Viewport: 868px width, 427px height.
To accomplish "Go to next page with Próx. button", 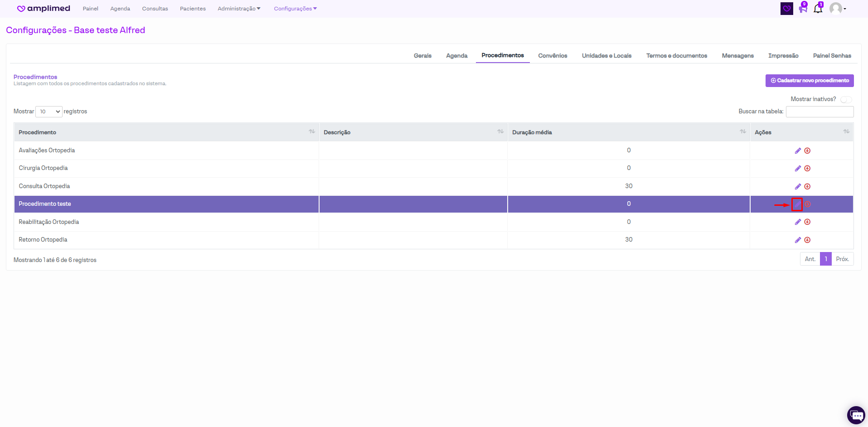I will click(x=842, y=259).
